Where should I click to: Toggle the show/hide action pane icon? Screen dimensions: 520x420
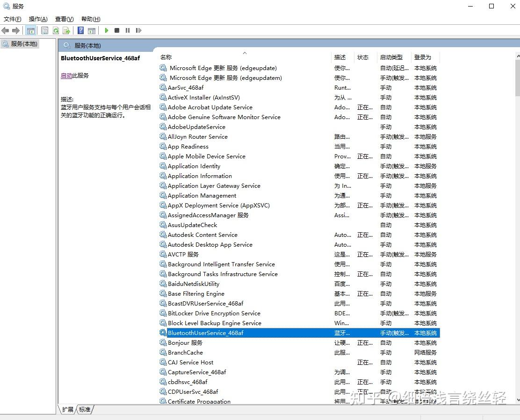click(92, 30)
